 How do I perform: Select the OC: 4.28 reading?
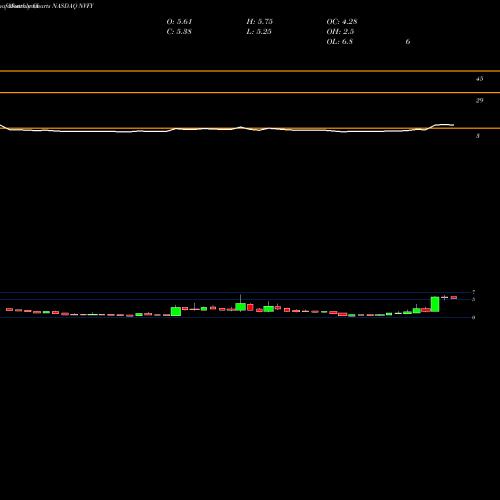tap(342, 22)
